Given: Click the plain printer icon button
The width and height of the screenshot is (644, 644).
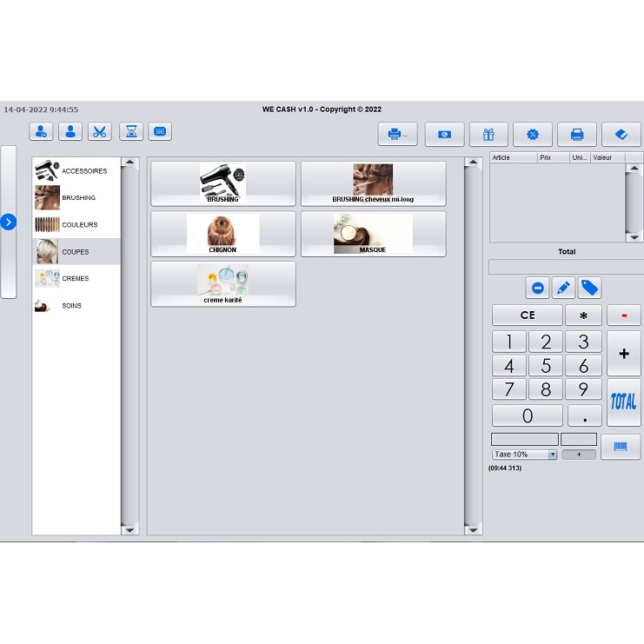Looking at the screenshot, I should [576, 134].
